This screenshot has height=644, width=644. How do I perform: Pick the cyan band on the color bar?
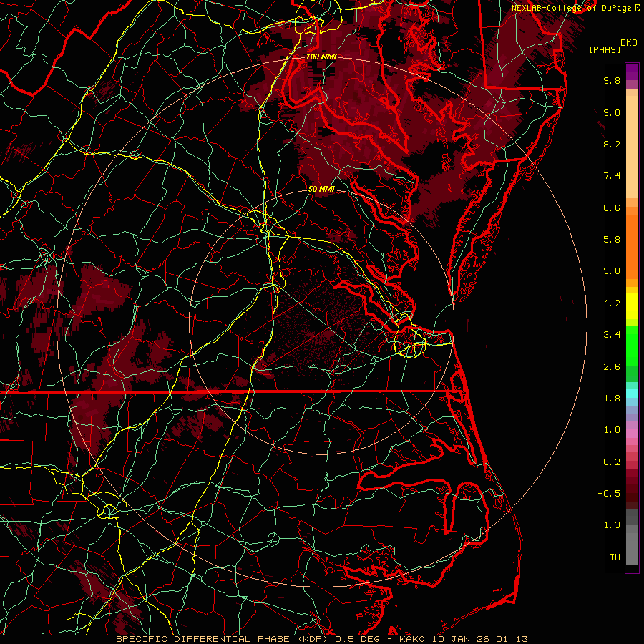pyautogui.click(x=632, y=394)
